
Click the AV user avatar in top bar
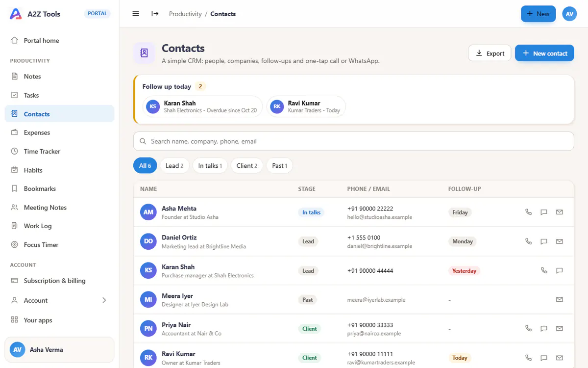pos(569,14)
